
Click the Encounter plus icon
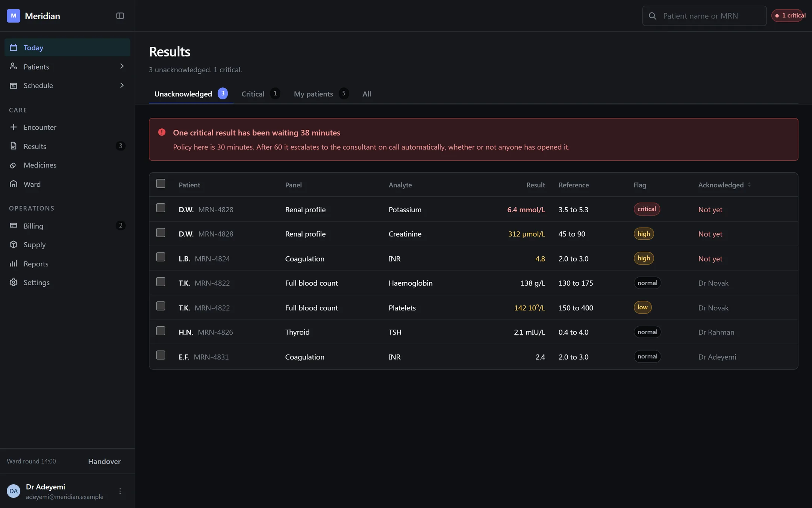click(x=14, y=127)
